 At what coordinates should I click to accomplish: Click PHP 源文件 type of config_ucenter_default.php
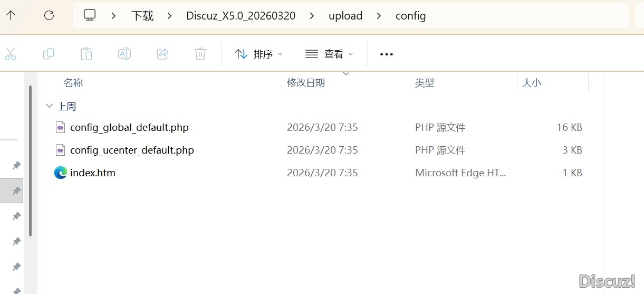tap(440, 150)
